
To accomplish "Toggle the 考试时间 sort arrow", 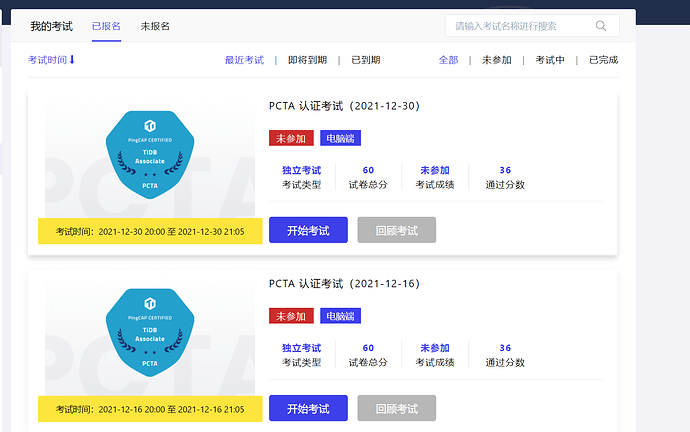I will (x=72, y=59).
